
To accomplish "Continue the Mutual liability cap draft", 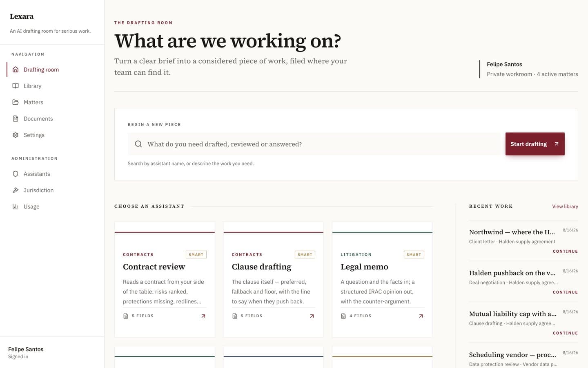I will [565, 333].
